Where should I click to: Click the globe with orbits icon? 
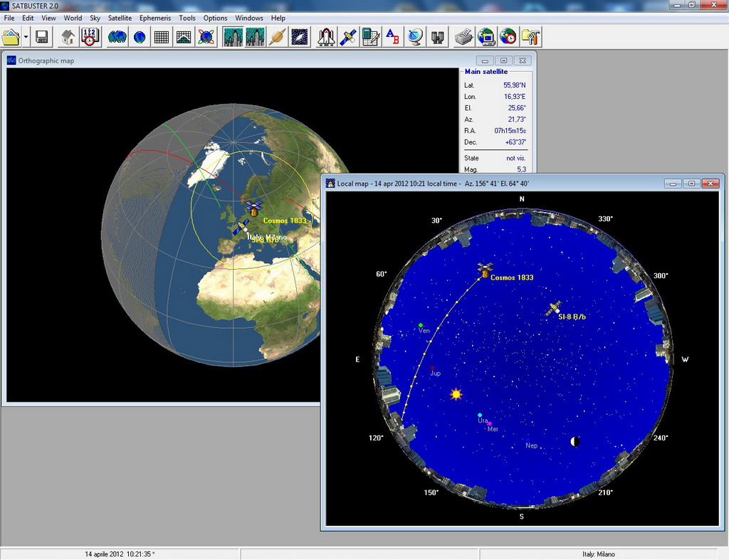pyautogui.click(x=206, y=37)
